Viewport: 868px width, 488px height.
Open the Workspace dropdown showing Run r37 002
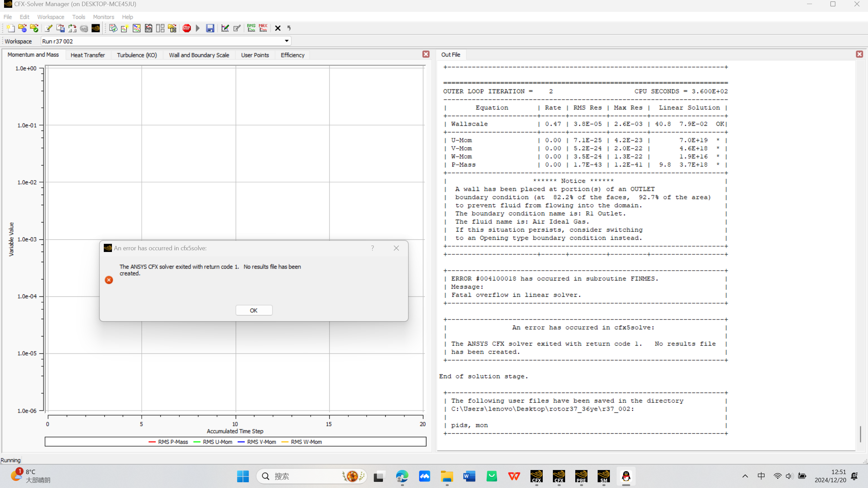[x=166, y=41]
